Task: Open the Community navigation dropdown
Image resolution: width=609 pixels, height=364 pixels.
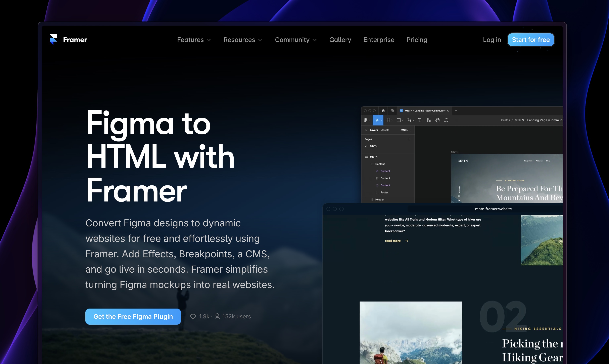Action: [295, 40]
